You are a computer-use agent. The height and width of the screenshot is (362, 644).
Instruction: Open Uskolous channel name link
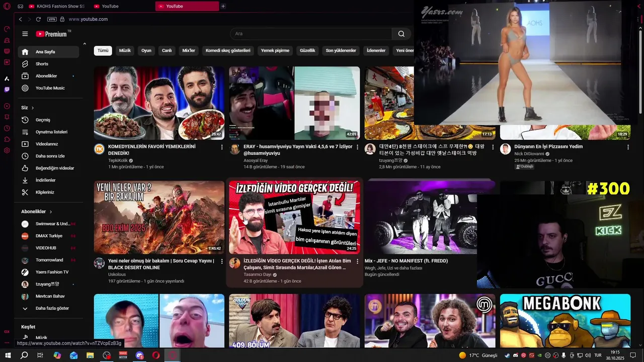click(117, 275)
